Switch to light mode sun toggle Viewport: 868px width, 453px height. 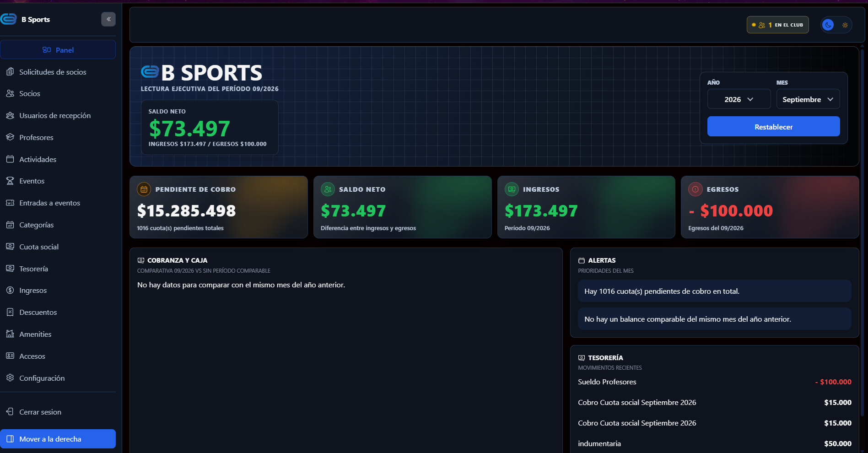click(845, 25)
